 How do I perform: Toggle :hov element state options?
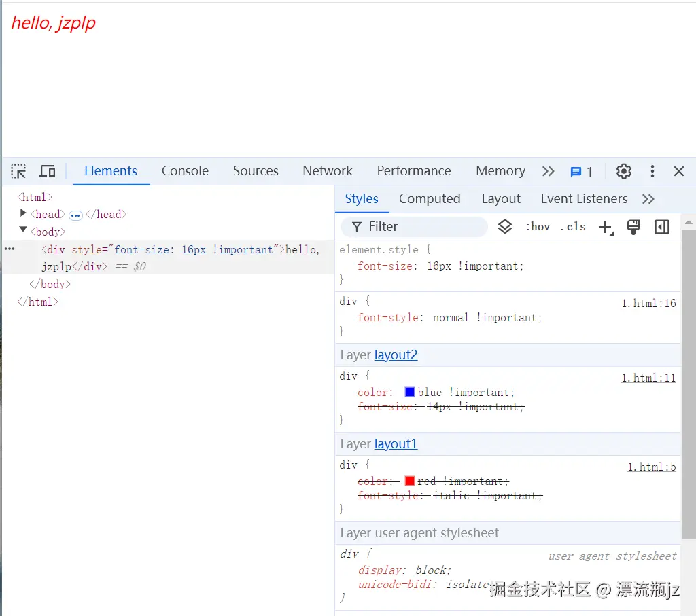[x=538, y=226]
